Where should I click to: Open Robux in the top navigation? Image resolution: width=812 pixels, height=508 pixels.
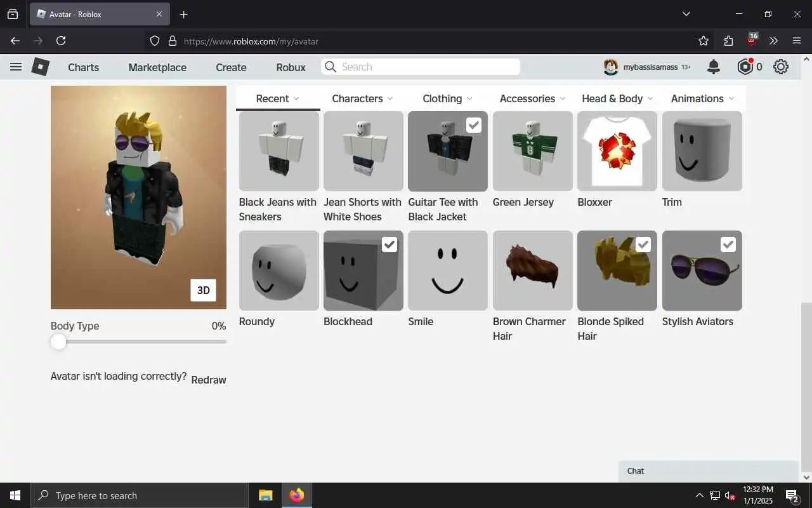click(x=291, y=67)
